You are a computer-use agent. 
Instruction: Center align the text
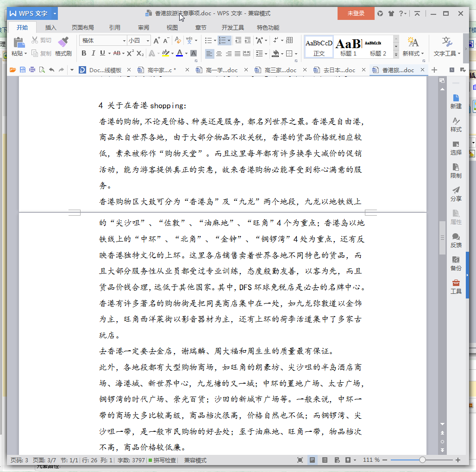pos(219,54)
